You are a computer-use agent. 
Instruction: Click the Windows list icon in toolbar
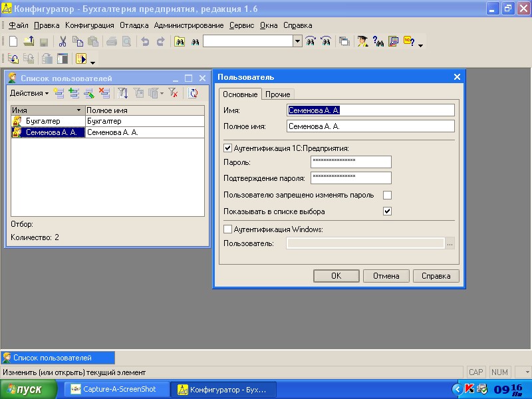[x=344, y=42]
